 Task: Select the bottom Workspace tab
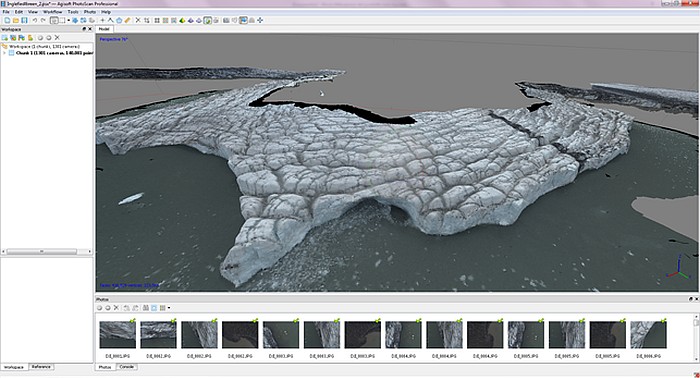(14, 367)
